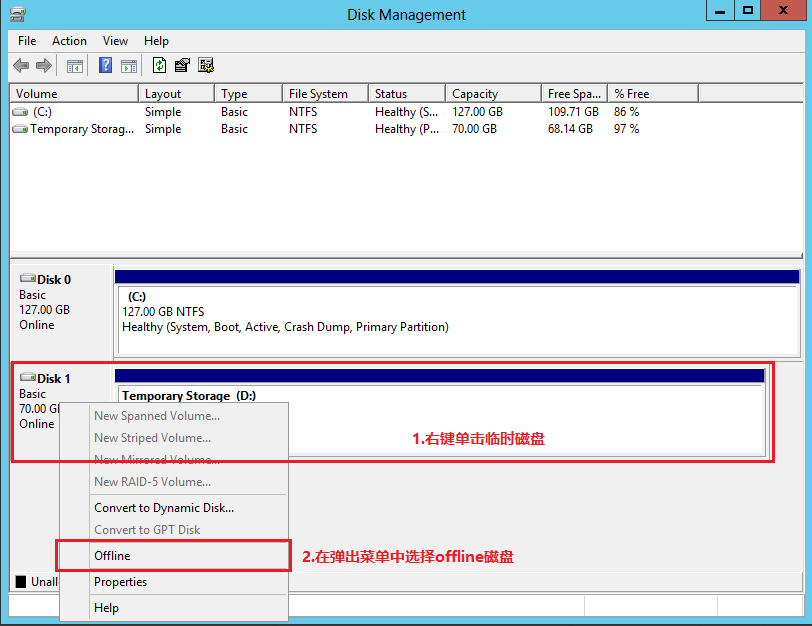Sort by the Capacity column header
Screen dimensions: 812x626
[x=492, y=94]
